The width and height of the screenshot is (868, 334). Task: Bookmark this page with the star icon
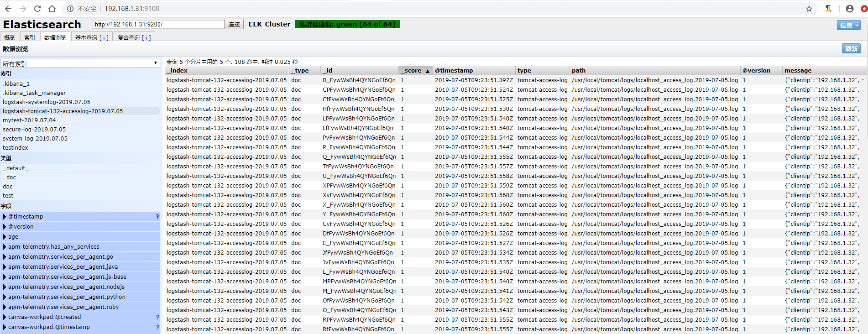pos(809,9)
